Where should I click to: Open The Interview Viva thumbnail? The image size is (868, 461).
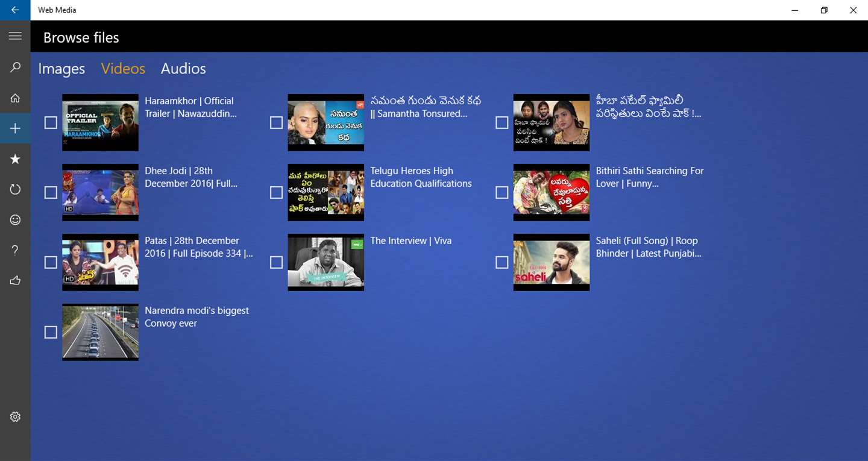[325, 262]
